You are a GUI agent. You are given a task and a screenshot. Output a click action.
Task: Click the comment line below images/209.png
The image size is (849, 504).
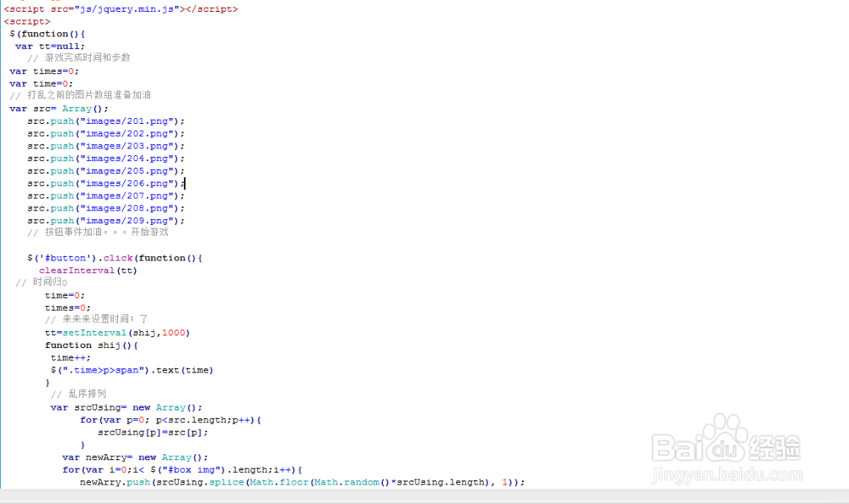[x=98, y=232]
